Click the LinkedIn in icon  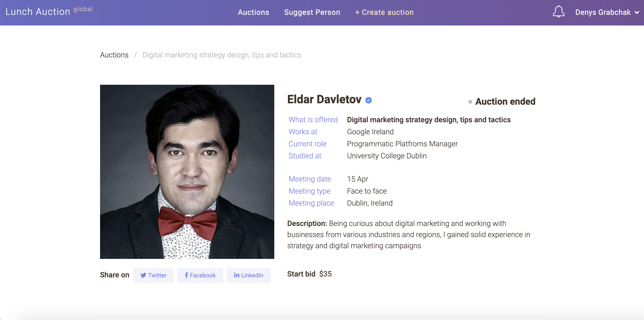[x=237, y=275]
